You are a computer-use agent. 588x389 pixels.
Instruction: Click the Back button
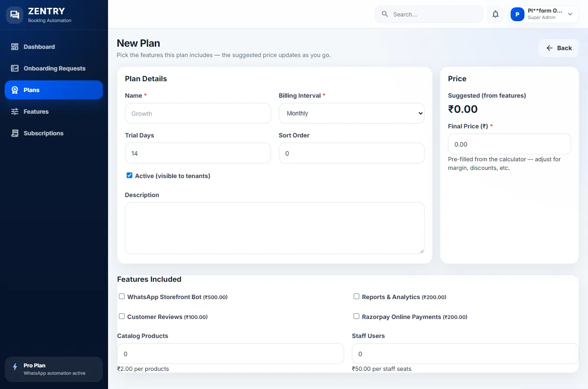559,48
